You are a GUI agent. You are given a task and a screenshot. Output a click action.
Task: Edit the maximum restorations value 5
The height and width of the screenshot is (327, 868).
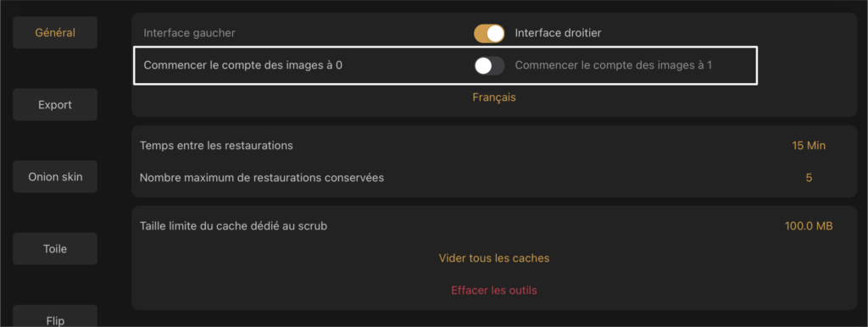pyautogui.click(x=809, y=178)
